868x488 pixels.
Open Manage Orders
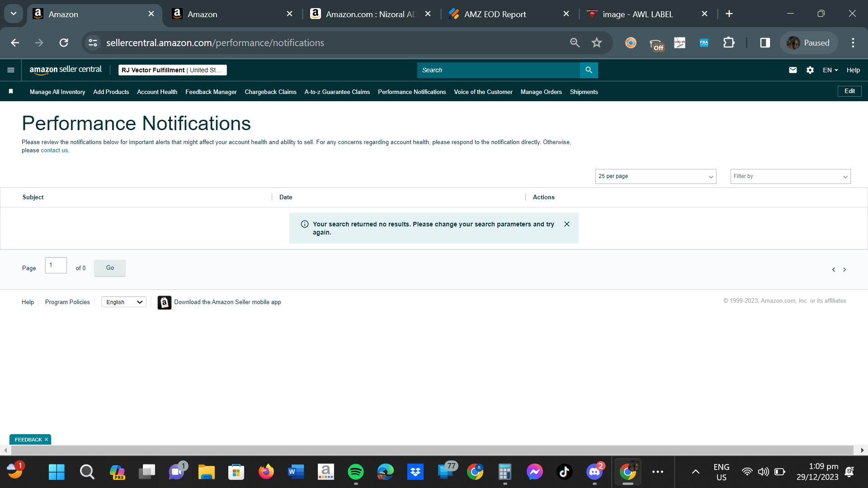(541, 92)
